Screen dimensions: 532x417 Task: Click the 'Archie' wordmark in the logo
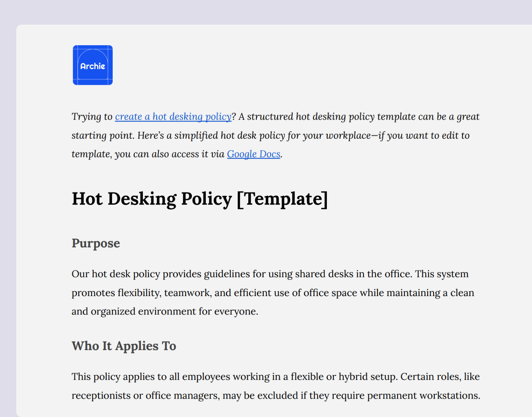[92, 66]
